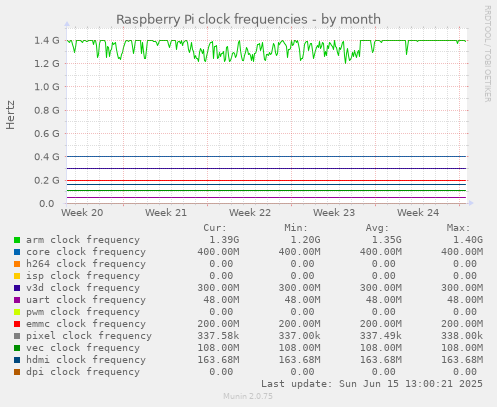Click the '1.0 G' y-axis label
This screenshot has width=497, height=407.
[47, 87]
